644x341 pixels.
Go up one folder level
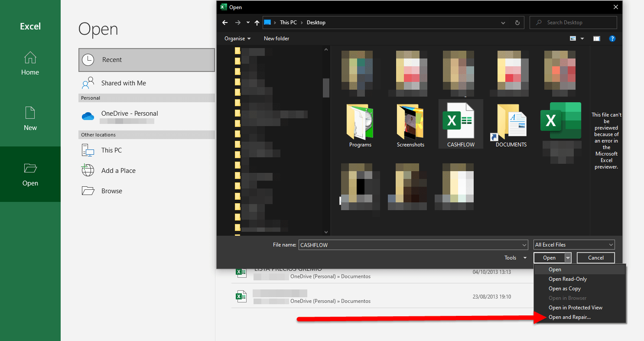[x=257, y=23]
